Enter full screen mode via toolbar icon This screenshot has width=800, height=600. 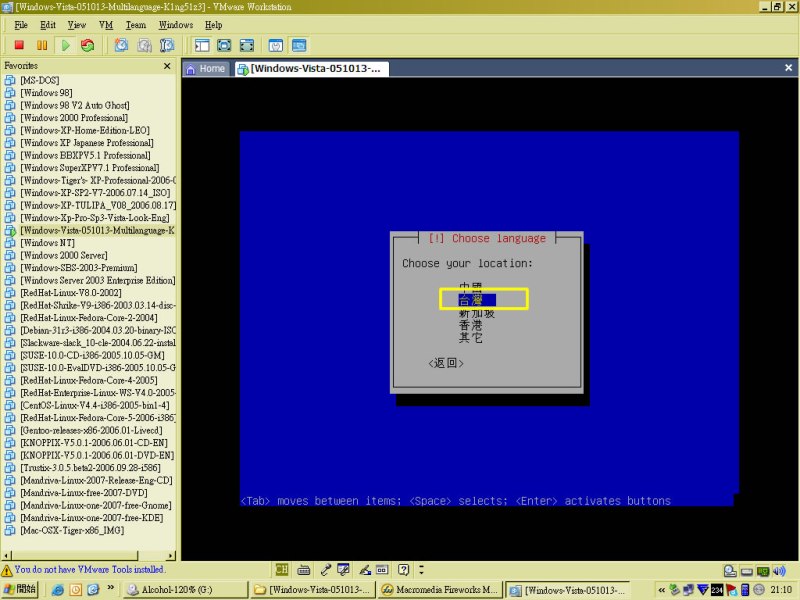[x=246, y=45]
